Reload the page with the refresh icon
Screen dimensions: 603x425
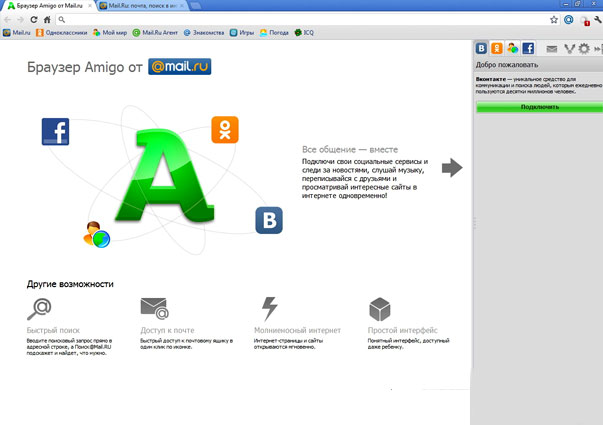coord(34,20)
